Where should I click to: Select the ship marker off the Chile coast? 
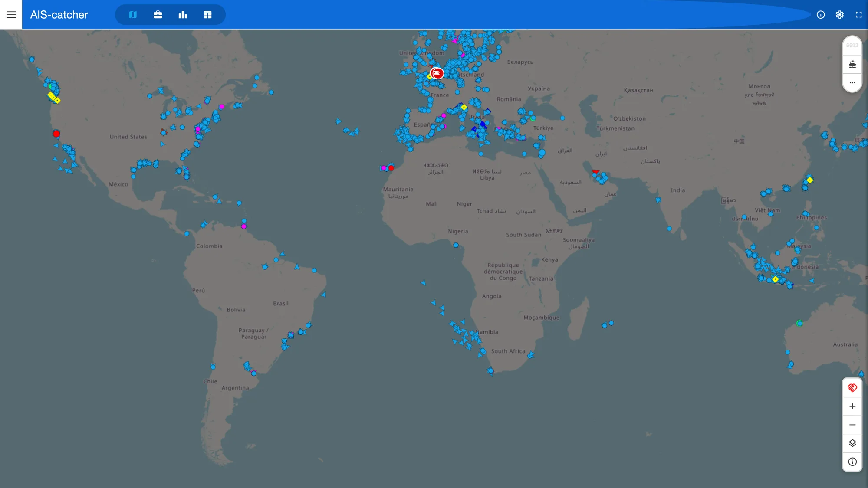[213, 367]
